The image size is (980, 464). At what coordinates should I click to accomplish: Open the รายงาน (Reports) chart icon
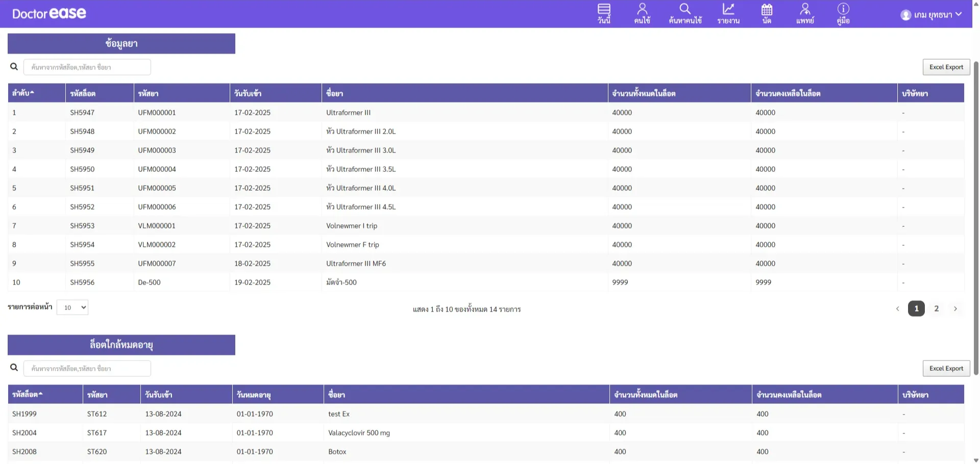tap(728, 14)
